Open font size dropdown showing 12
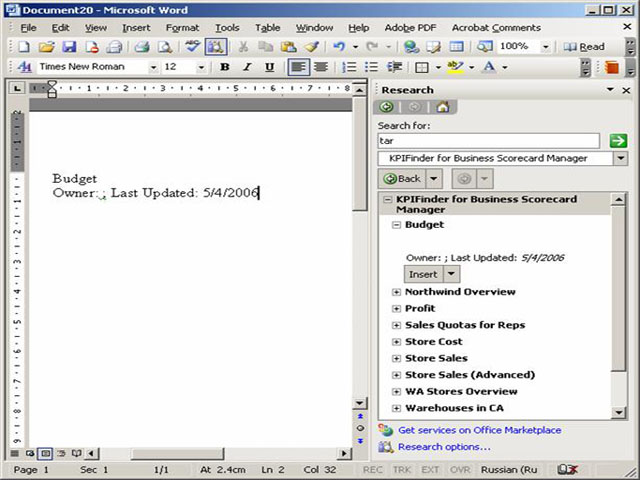Image resolution: width=640 pixels, height=480 pixels. [201, 67]
